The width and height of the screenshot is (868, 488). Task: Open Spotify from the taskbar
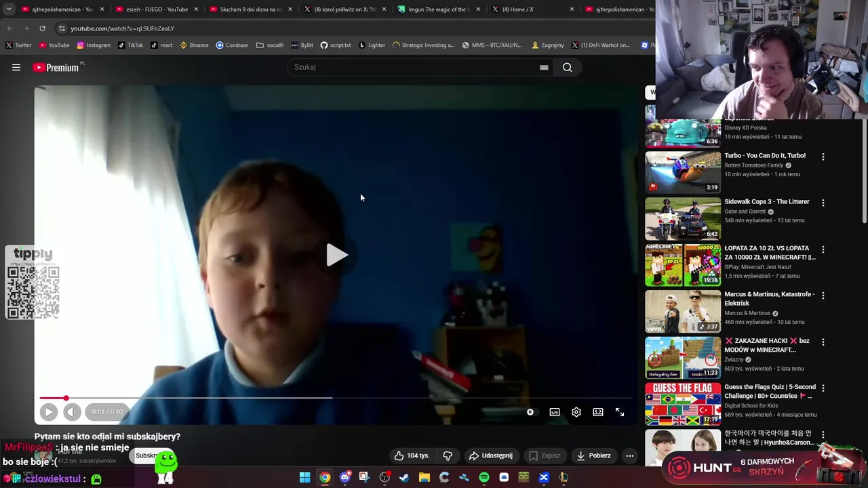point(484,478)
